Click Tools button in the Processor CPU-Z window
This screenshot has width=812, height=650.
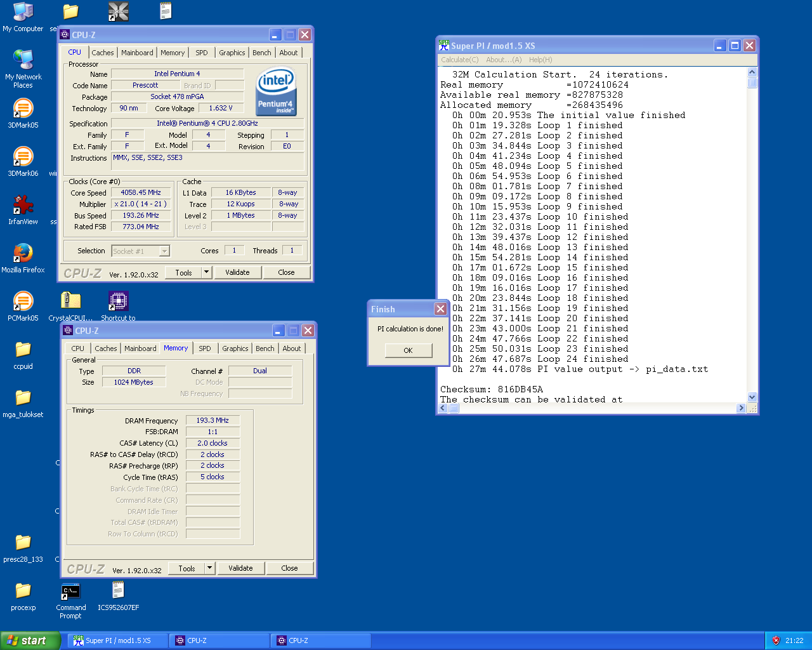[x=183, y=272]
